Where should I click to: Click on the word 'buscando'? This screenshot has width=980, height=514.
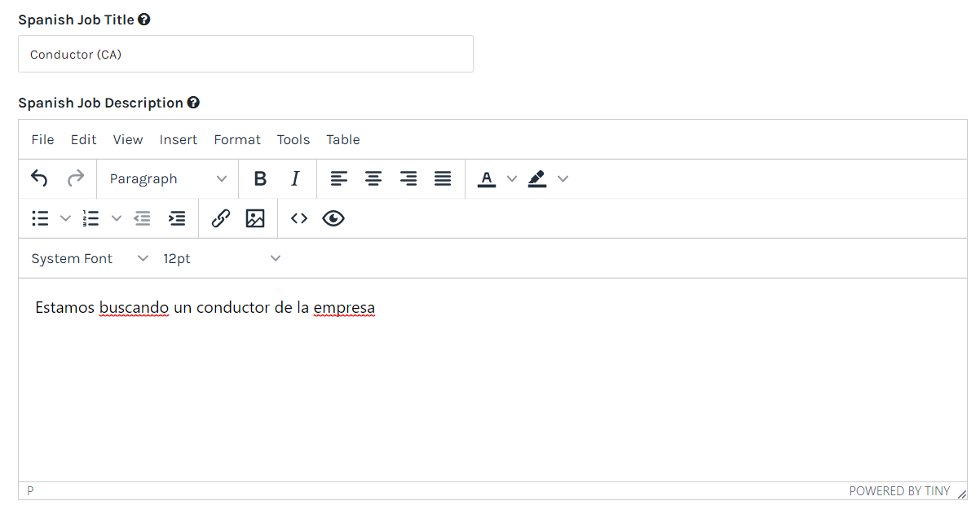(x=134, y=308)
